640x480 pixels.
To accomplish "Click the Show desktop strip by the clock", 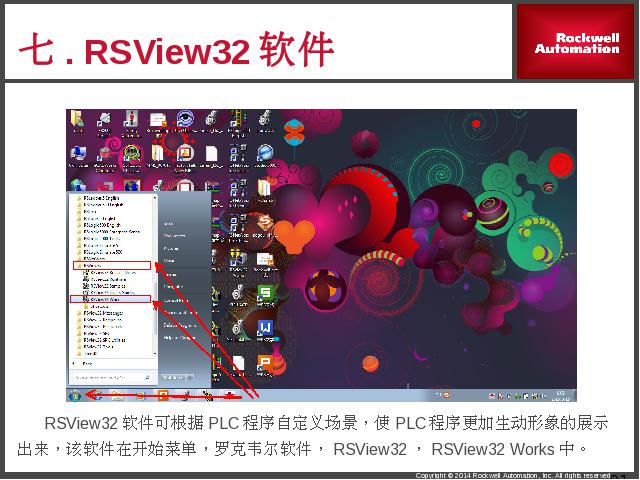I will pos(575,395).
